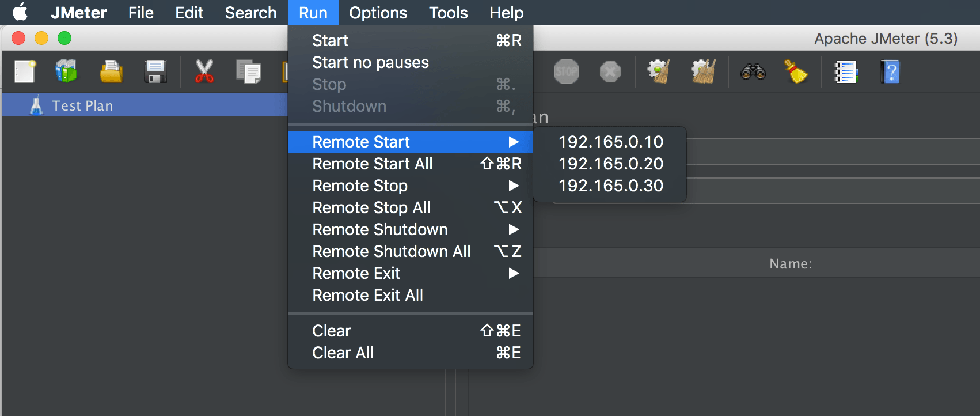Click the scissors Cut icon
The height and width of the screenshot is (416, 980).
tap(204, 72)
